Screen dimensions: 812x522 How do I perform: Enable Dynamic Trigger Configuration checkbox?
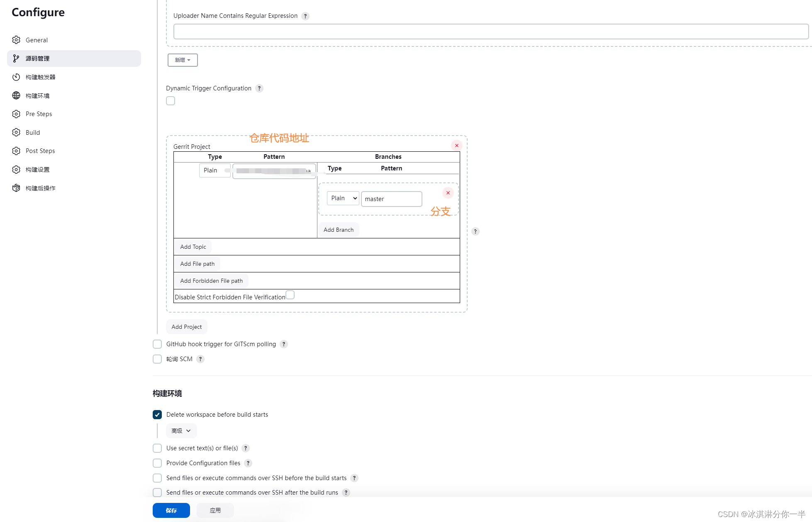(x=170, y=101)
